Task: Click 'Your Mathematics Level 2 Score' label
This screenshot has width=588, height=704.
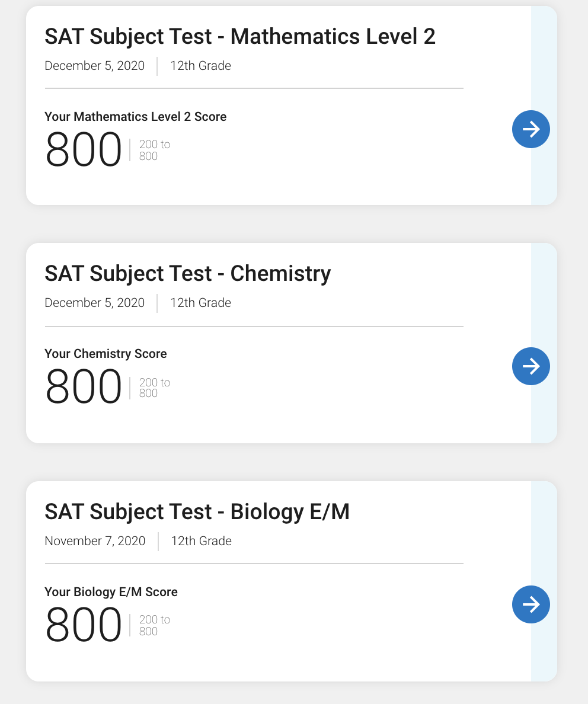Action: (135, 117)
